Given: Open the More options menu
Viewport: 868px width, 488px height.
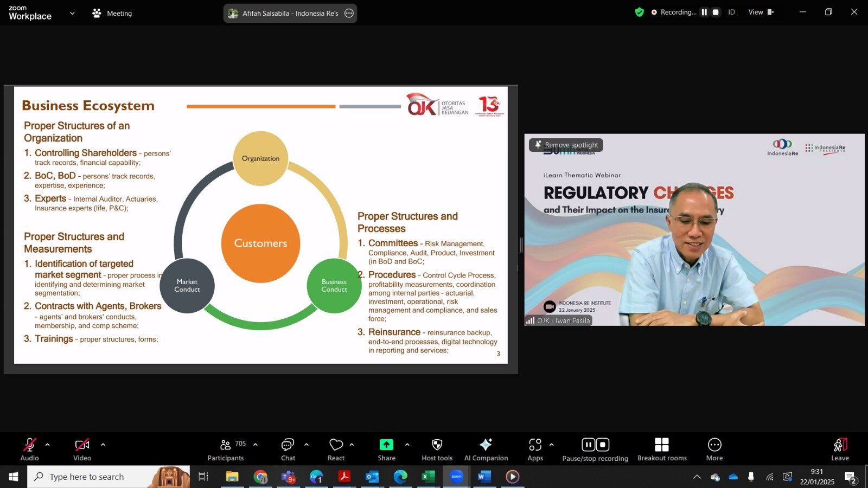Looking at the screenshot, I should [714, 450].
